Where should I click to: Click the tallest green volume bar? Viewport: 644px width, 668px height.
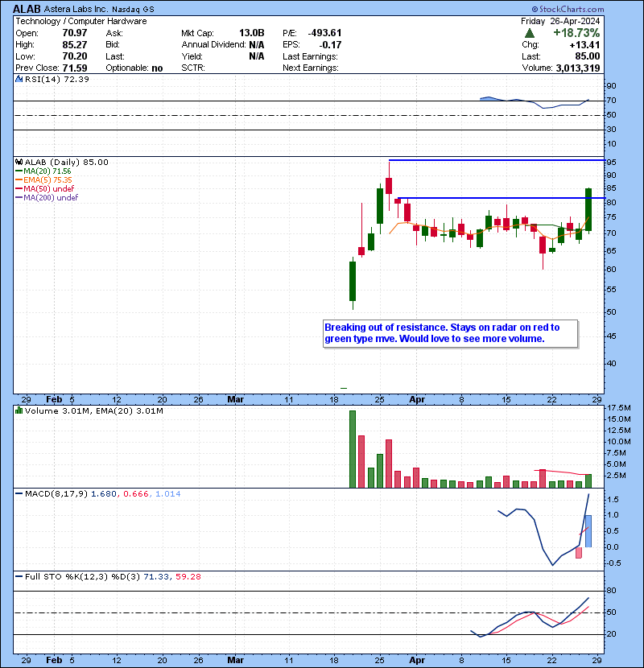click(x=353, y=449)
